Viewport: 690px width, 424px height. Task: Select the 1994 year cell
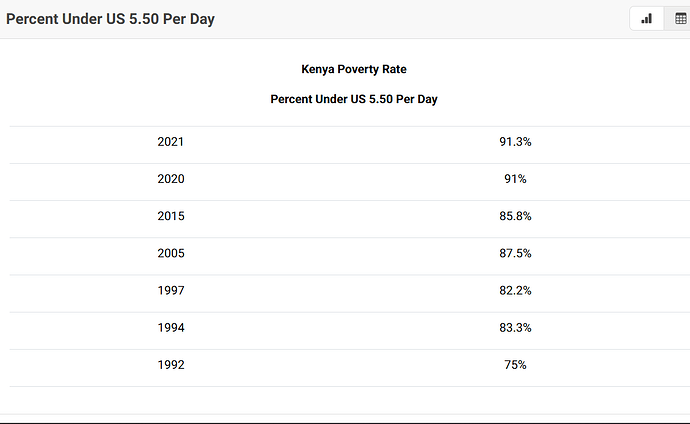pyautogui.click(x=171, y=328)
